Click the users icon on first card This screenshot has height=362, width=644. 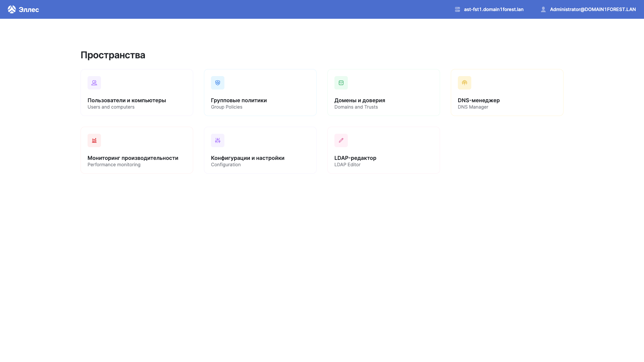click(94, 83)
